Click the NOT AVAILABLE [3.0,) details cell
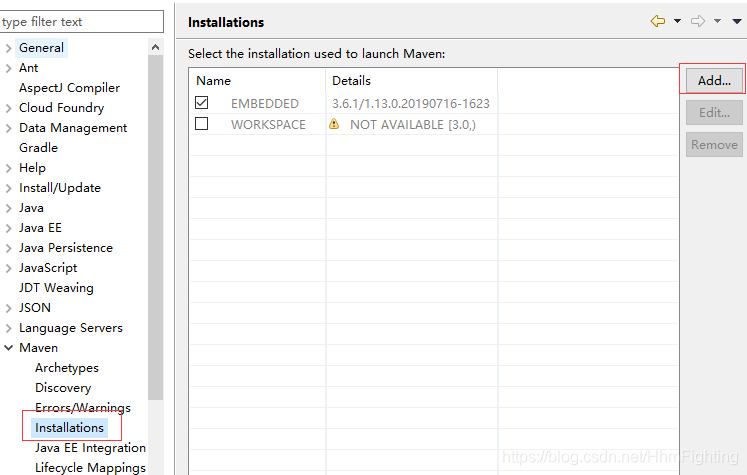The image size is (747, 475). pos(413,124)
